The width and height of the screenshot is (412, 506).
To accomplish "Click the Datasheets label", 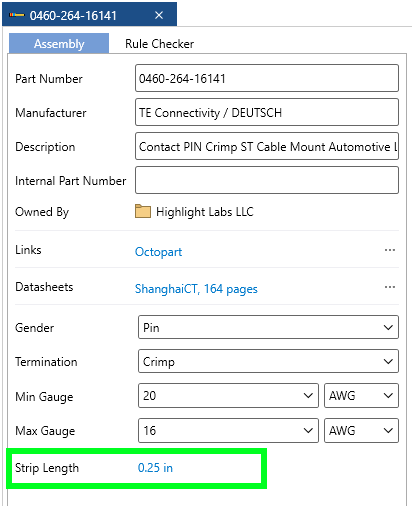I will (x=44, y=287).
